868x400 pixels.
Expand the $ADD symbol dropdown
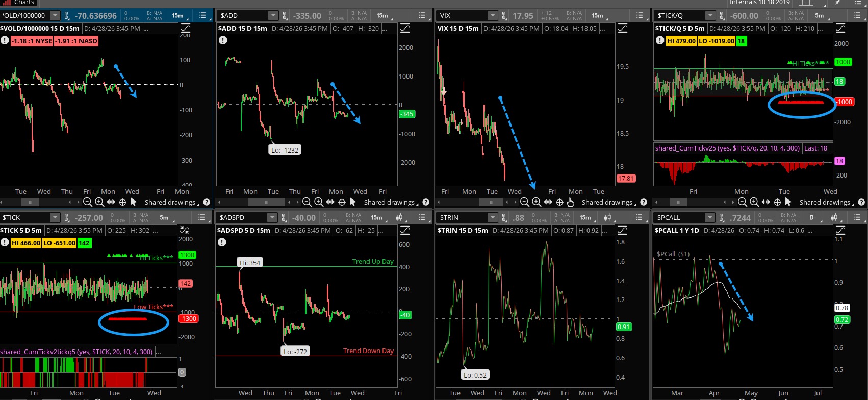pos(273,16)
